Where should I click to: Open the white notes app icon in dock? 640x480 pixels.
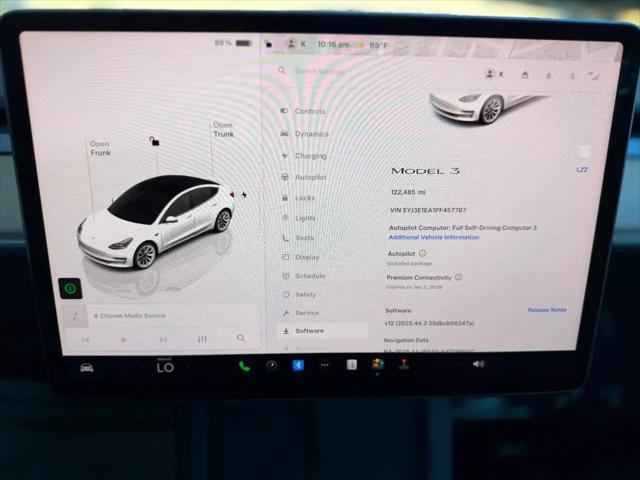click(351, 364)
